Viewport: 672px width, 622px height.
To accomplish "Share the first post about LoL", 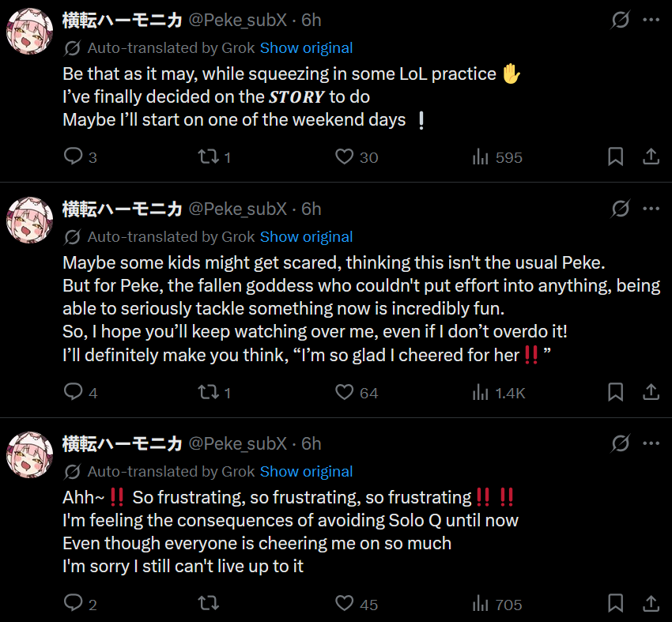I will tap(651, 156).
